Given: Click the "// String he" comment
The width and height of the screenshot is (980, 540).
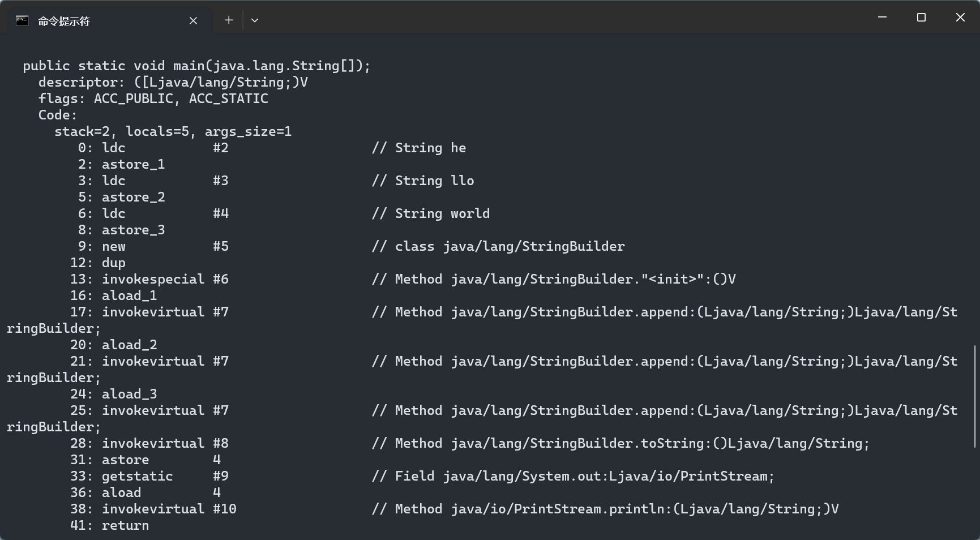Looking at the screenshot, I should coord(419,148).
